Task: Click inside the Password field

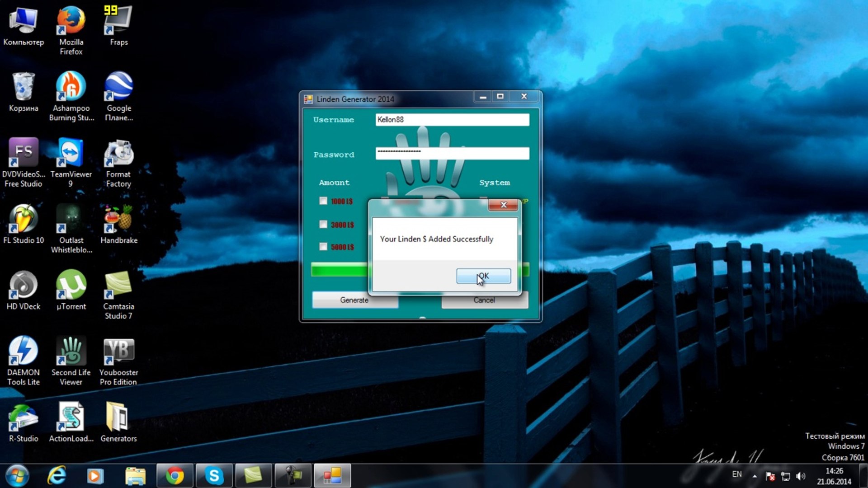Action: click(452, 154)
